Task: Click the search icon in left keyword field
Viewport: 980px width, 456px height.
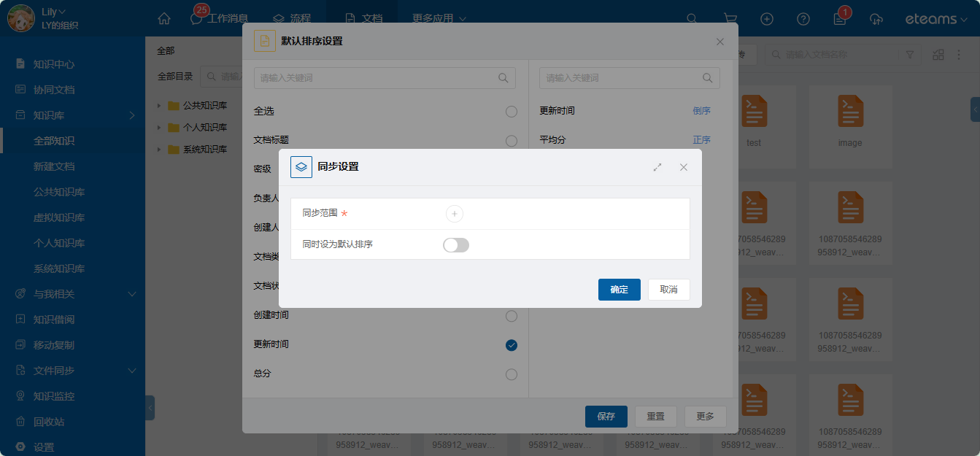Action: pos(503,78)
